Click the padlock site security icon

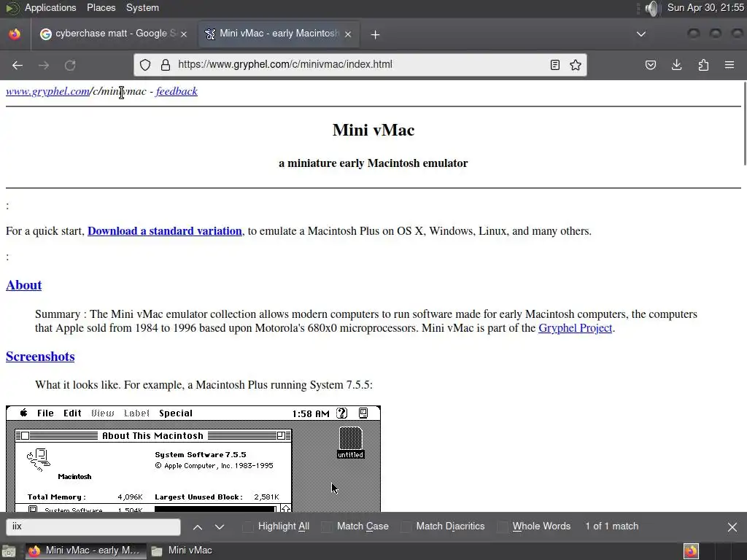(x=166, y=65)
